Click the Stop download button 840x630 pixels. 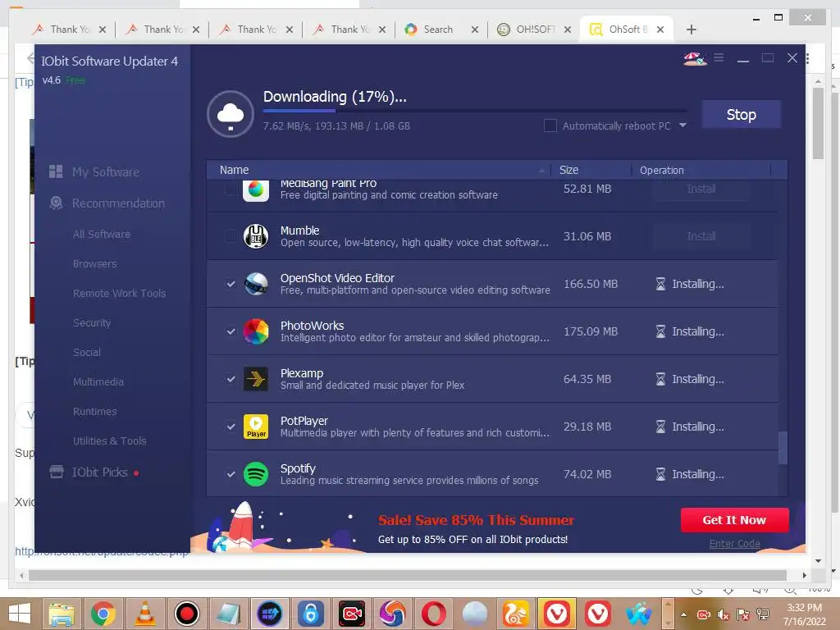tap(741, 115)
